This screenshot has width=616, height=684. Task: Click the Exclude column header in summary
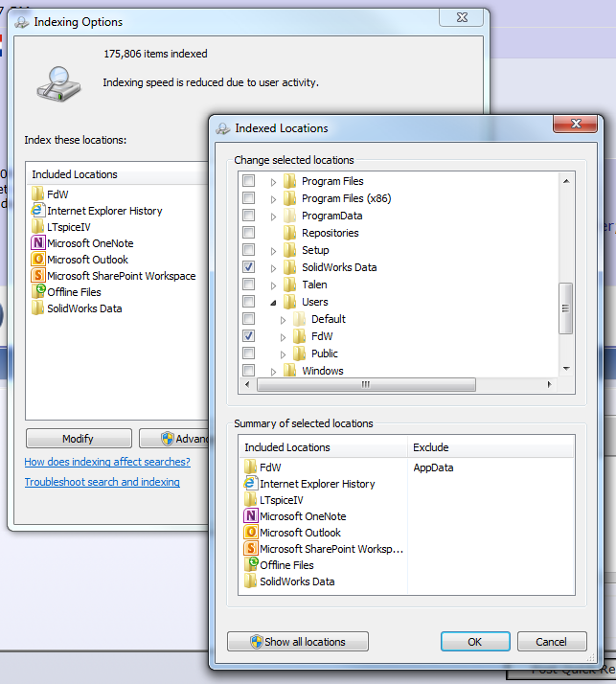(491, 447)
